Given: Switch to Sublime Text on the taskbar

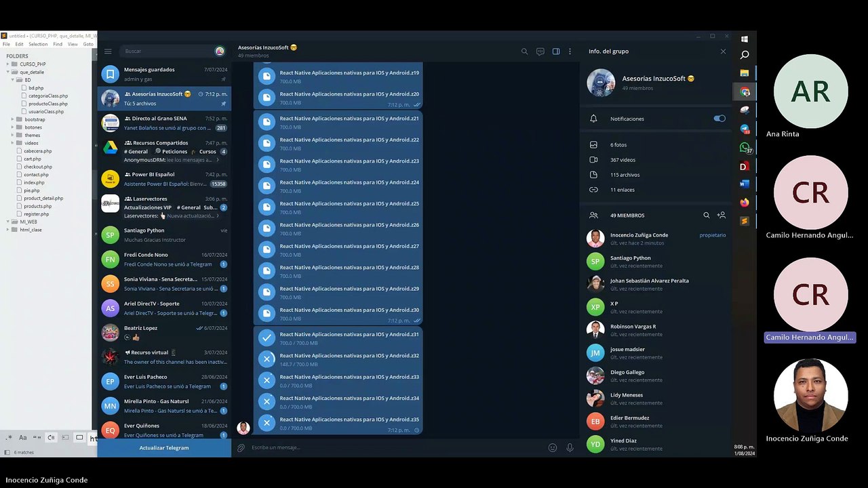Looking at the screenshot, I should coord(745,221).
